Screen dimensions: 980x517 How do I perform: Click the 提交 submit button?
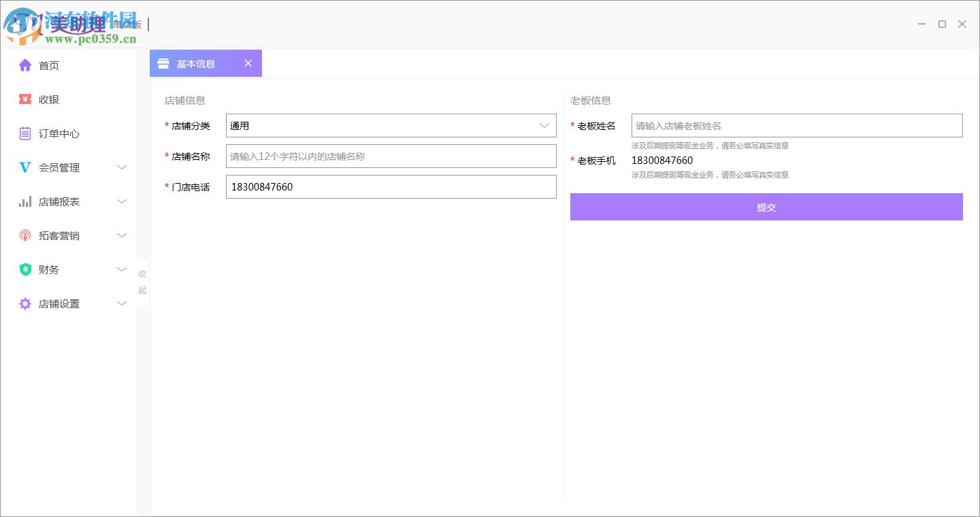click(766, 207)
